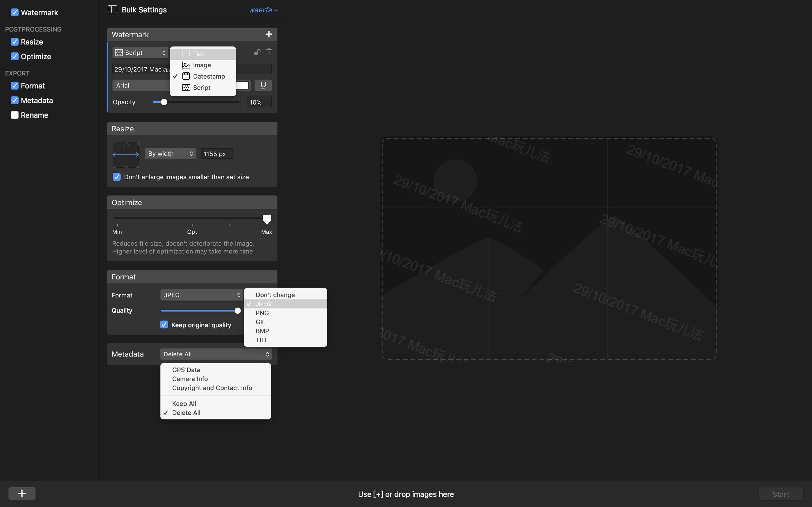Click the unlock padlock icon in Watermark

(257, 52)
